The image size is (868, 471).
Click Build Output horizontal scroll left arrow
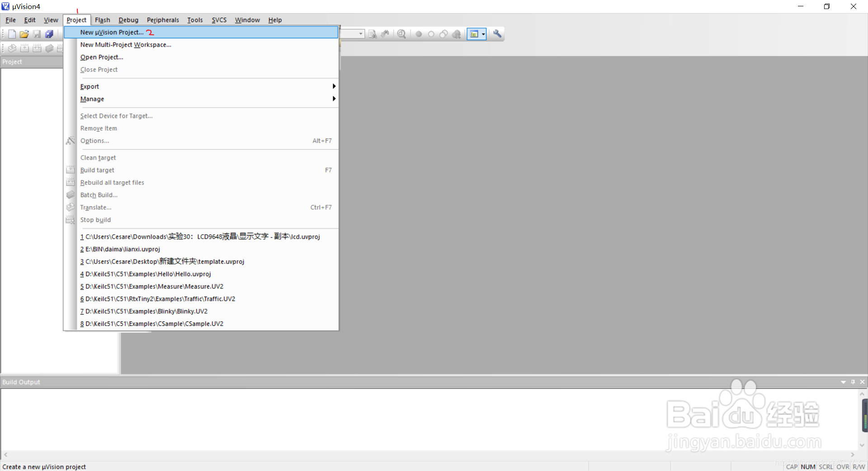point(6,455)
